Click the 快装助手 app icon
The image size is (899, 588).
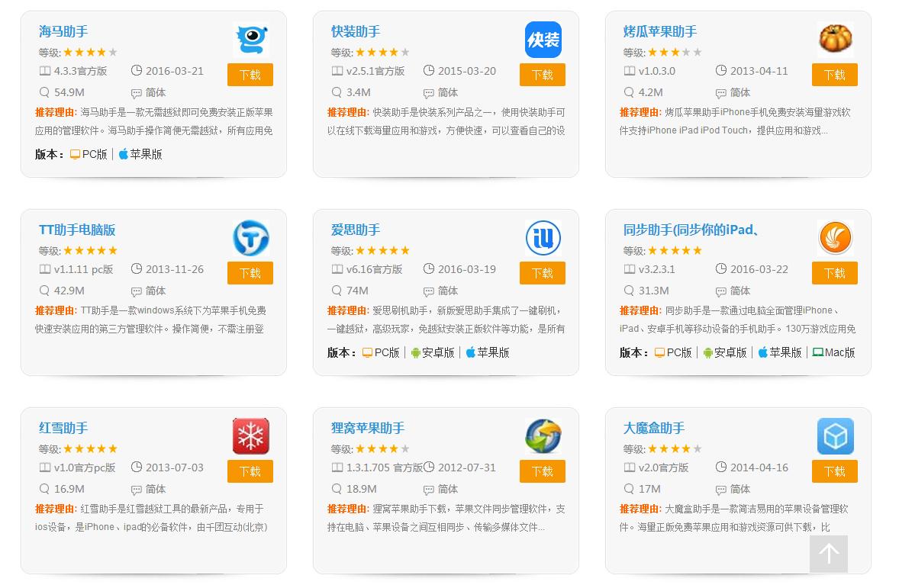543,40
